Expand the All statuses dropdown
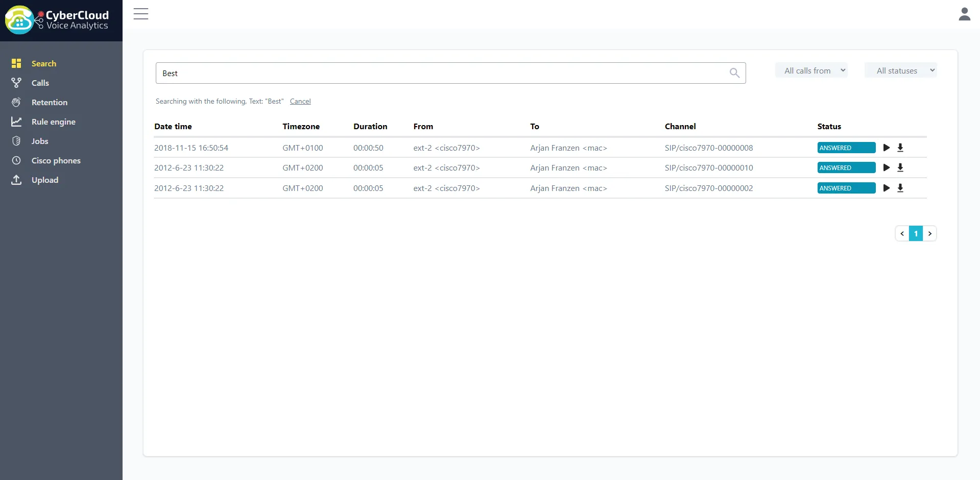The width and height of the screenshot is (980, 480). click(x=901, y=70)
